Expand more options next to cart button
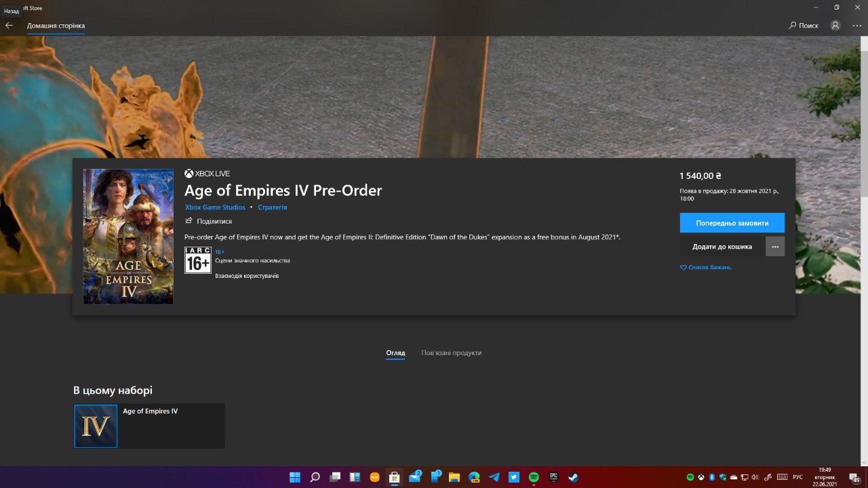This screenshot has width=868, height=488. click(775, 246)
